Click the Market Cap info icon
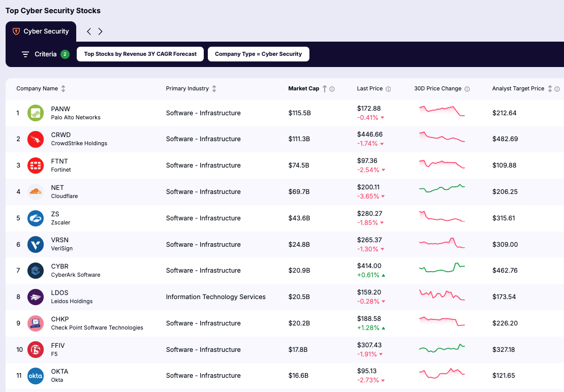Viewport: 564px width, 392px height. tap(332, 89)
